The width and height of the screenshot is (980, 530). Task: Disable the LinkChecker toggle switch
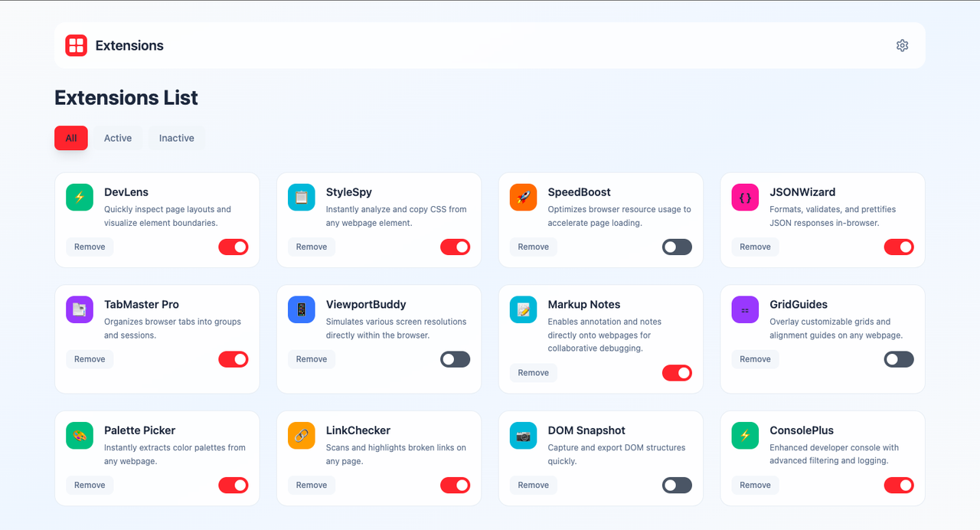pos(456,485)
